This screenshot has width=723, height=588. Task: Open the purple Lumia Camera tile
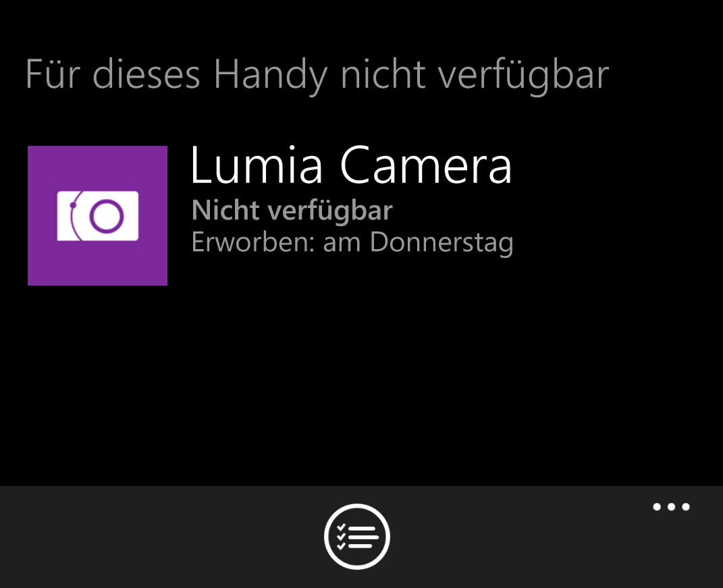tap(97, 215)
